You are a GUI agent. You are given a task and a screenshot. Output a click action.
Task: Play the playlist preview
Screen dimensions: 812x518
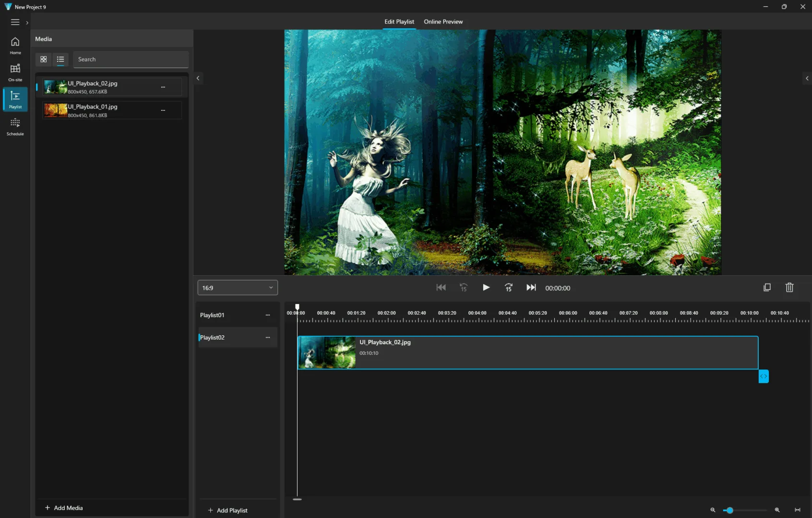coord(486,287)
